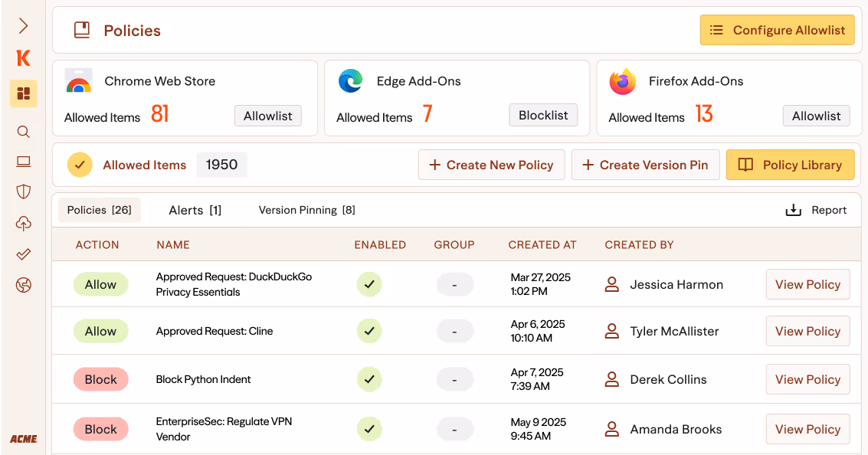Image resolution: width=868 pixels, height=455 pixels.
Task: Click the Report download icon
Action: (x=793, y=210)
